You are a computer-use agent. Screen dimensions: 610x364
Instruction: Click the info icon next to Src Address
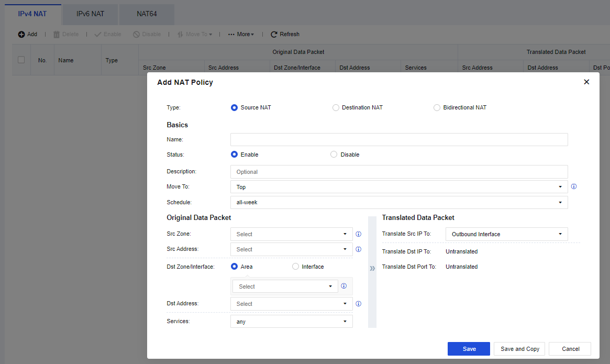[x=359, y=249]
